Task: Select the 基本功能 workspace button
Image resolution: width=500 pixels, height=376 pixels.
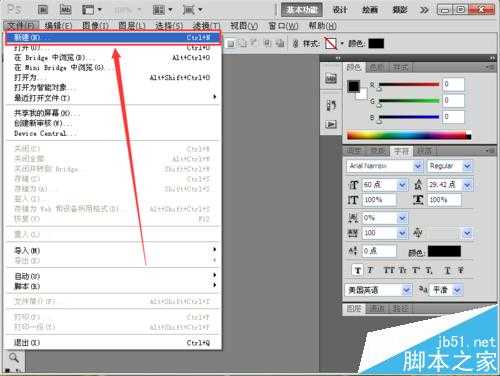Action: 302,10
